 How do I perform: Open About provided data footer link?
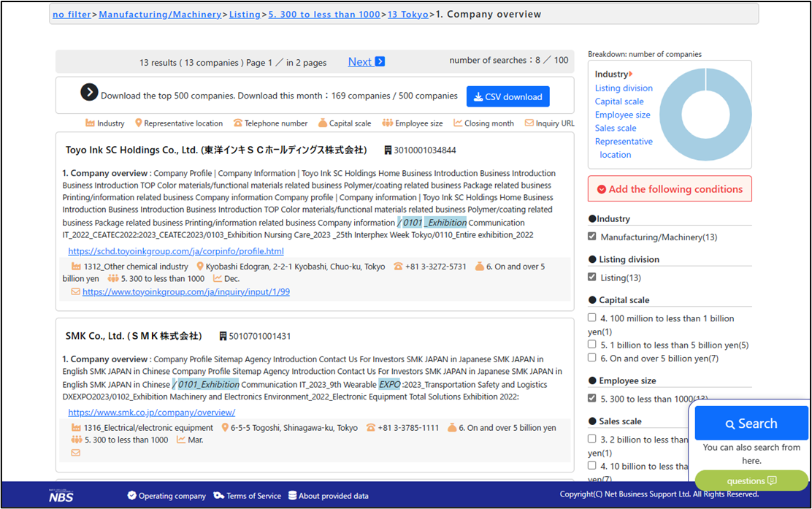coord(329,496)
